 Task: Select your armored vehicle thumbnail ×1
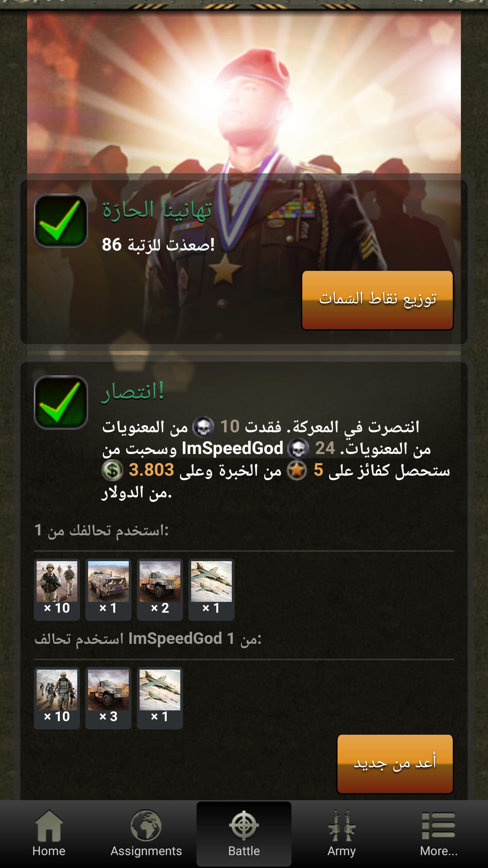108,590
